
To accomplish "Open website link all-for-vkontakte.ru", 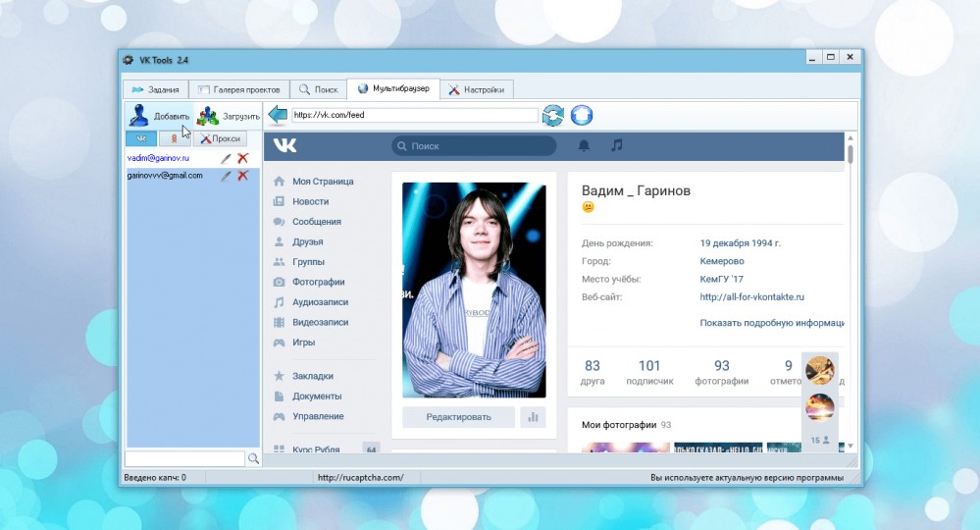I will tap(751, 296).
